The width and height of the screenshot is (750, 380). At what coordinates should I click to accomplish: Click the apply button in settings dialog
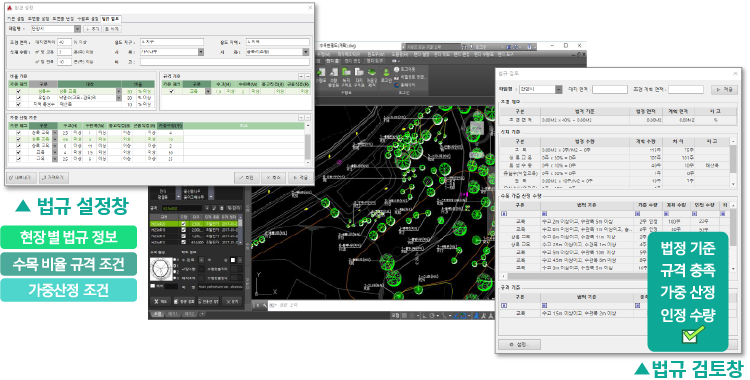click(300, 178)
